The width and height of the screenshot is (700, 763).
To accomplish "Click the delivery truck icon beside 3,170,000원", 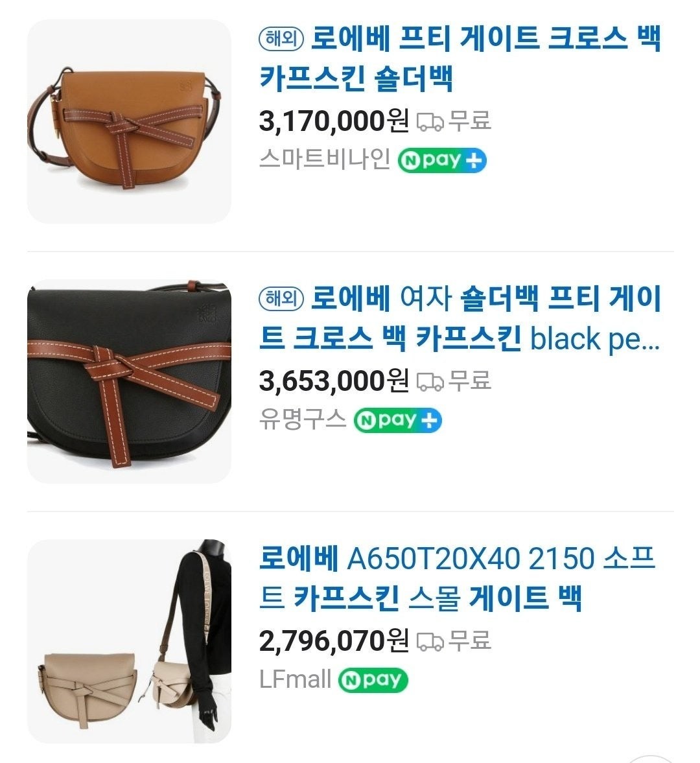I will (430, 122).
